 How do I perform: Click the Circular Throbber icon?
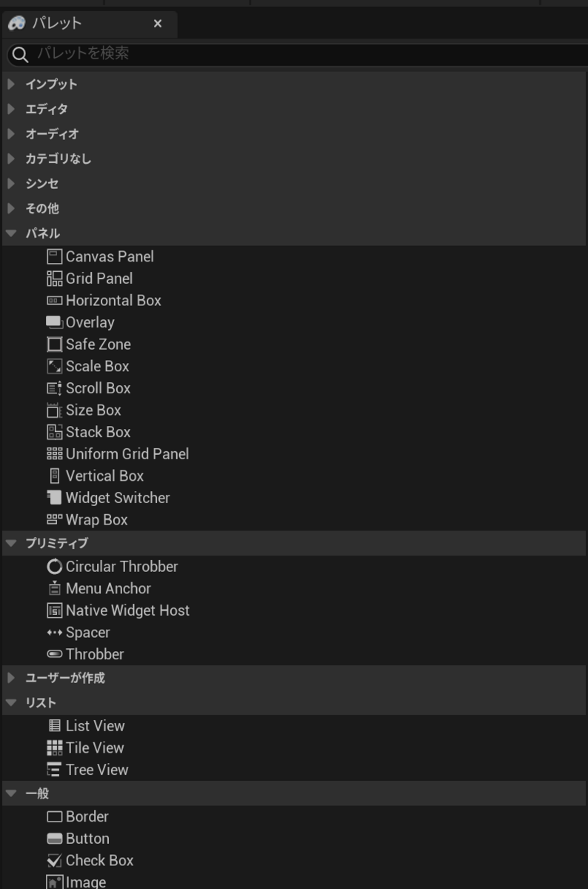(54, 567)
